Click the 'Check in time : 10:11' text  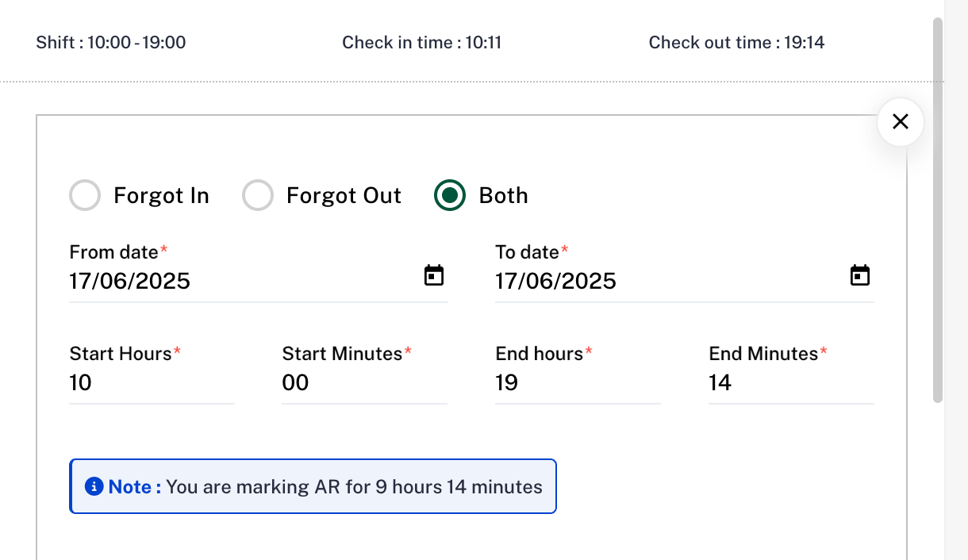422,42
